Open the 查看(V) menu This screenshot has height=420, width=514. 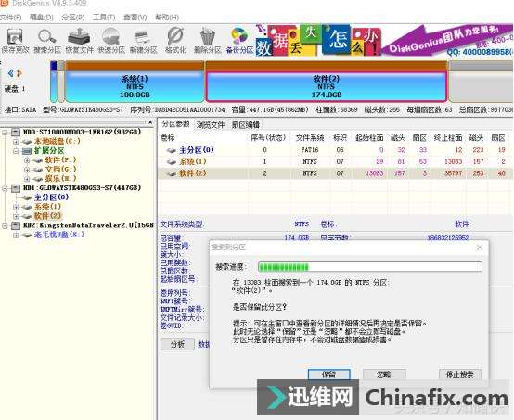[135, 18]
